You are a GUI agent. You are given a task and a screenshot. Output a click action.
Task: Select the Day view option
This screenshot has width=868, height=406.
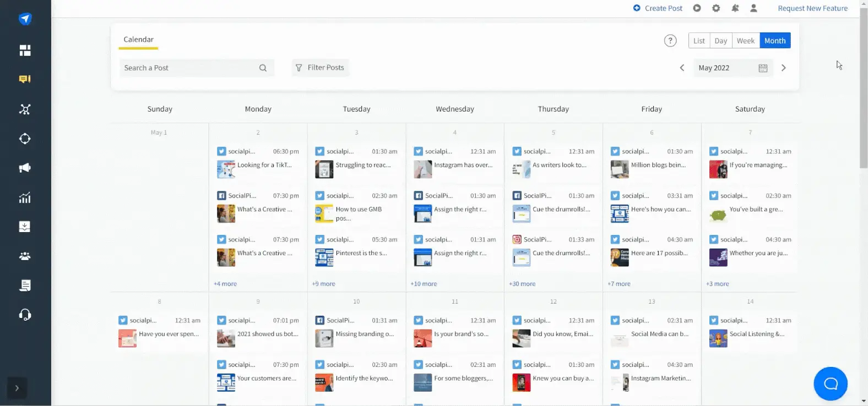point(720,41)
